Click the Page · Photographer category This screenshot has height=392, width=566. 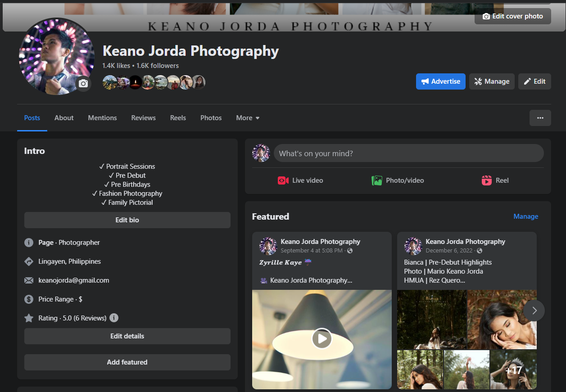pyautogui.click(x=69, y=243)
